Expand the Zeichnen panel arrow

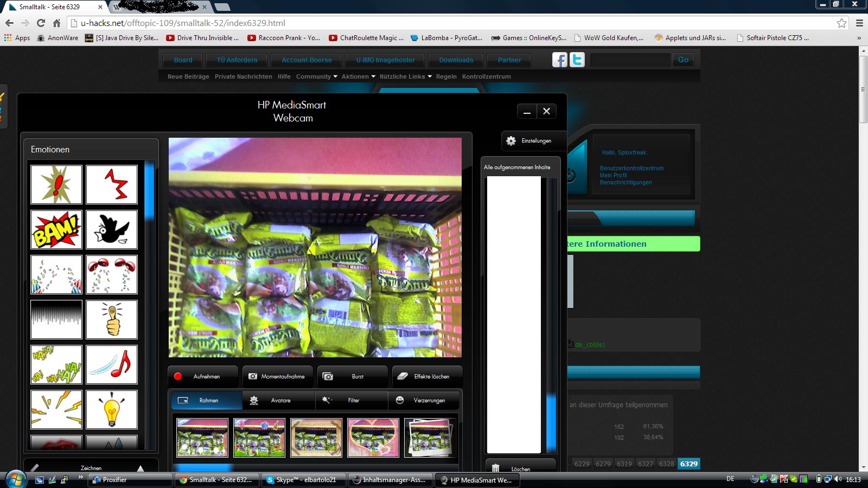[141, 468]
